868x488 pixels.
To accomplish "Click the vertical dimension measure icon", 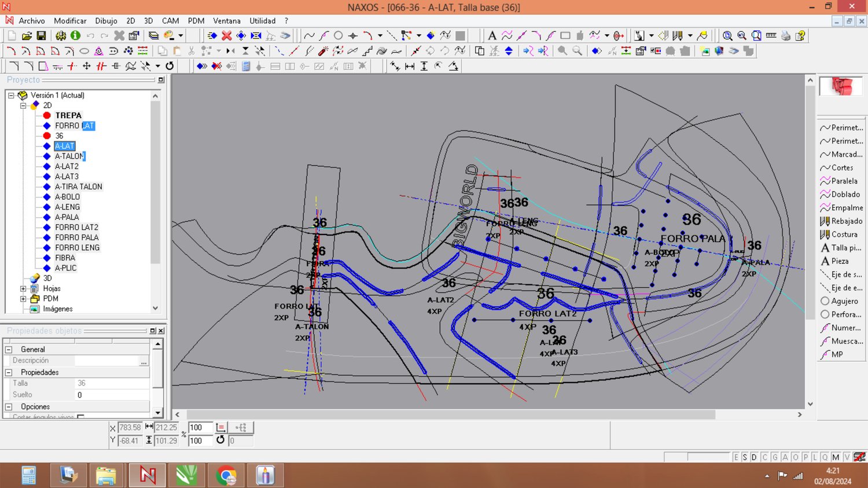I will tap(424, 66).
